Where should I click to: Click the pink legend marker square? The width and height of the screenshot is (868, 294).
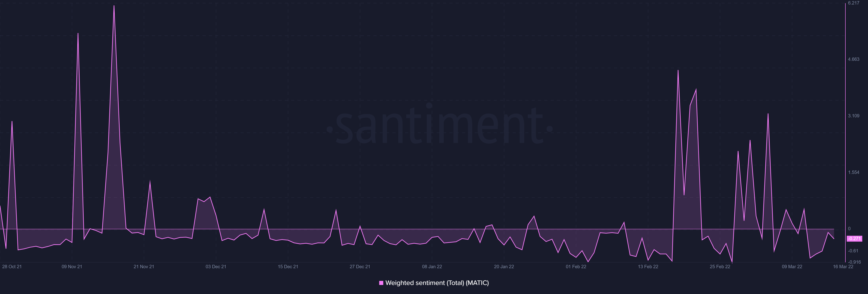pyautogui.click(x=382, y=283)
